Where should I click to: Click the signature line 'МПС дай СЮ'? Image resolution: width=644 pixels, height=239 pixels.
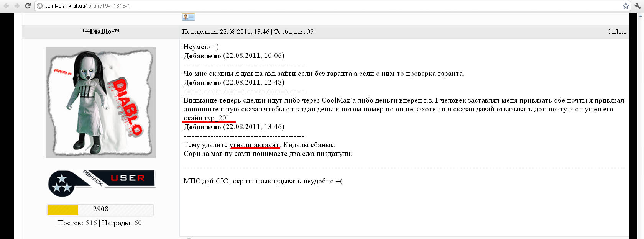pyautogui.click(x=263, y=181)
